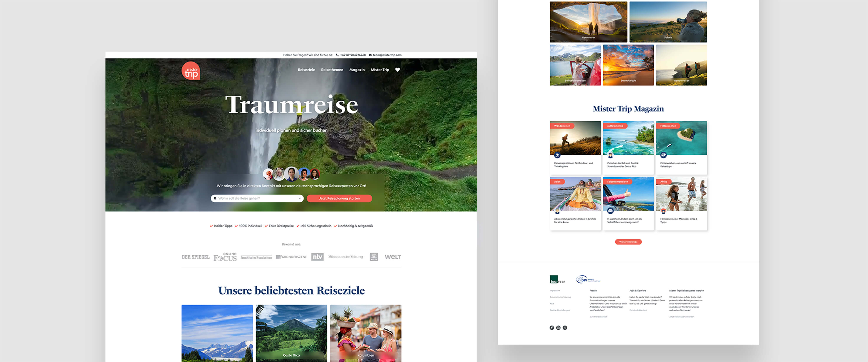Open the Instagram icon in footer

click(x=558, y=328)
